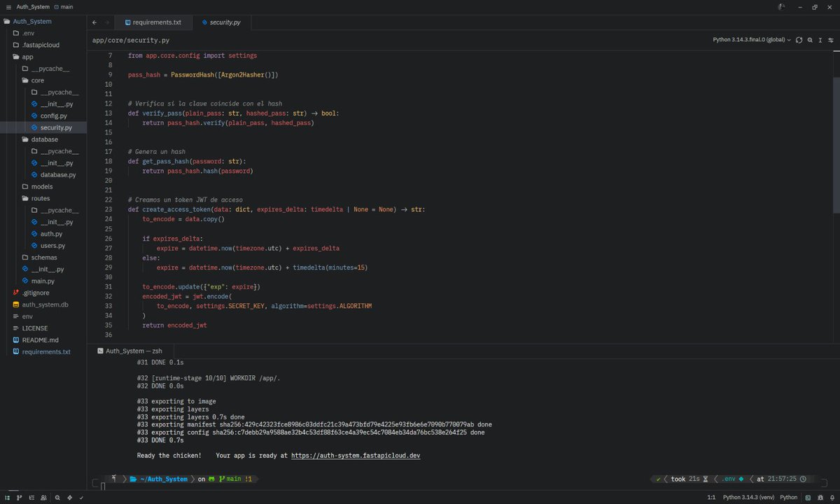The width and height of the screenshot is (840, 504).
Task: Open the Python 3.14.3.final.0 (global) kernel dropdown
Action: coord(752,40)
